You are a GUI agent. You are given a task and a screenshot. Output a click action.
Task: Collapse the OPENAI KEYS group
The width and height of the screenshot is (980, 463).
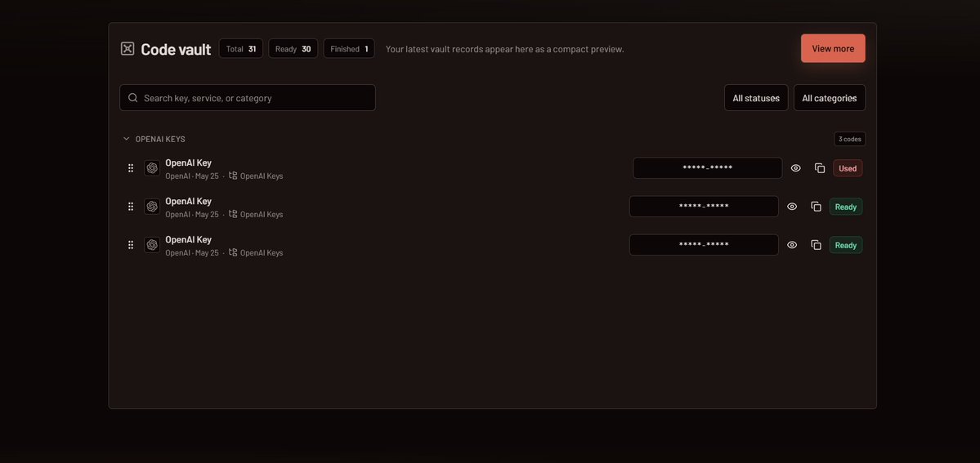[126, 139]
